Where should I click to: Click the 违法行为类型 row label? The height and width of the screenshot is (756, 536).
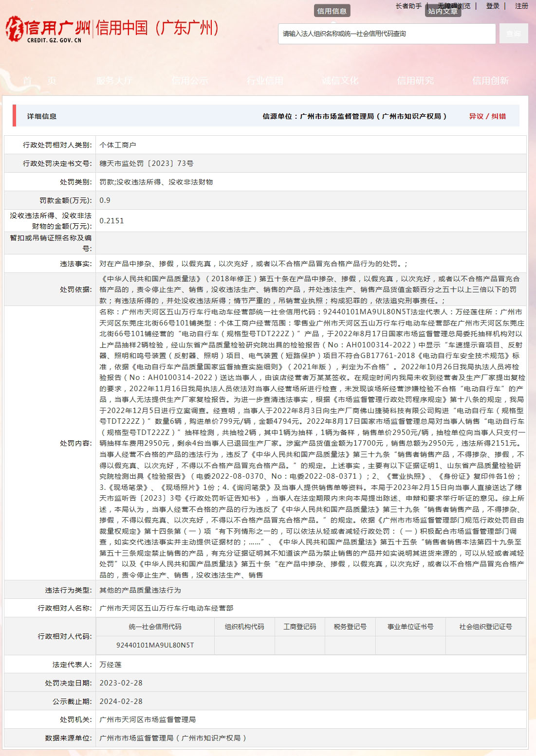click(x=68, y=590)
